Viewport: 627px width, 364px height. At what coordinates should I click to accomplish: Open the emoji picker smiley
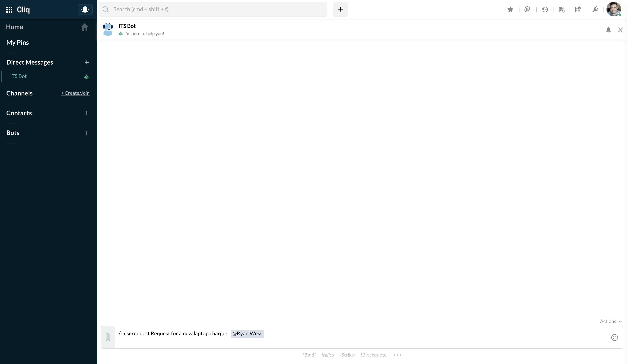point(614,337)
